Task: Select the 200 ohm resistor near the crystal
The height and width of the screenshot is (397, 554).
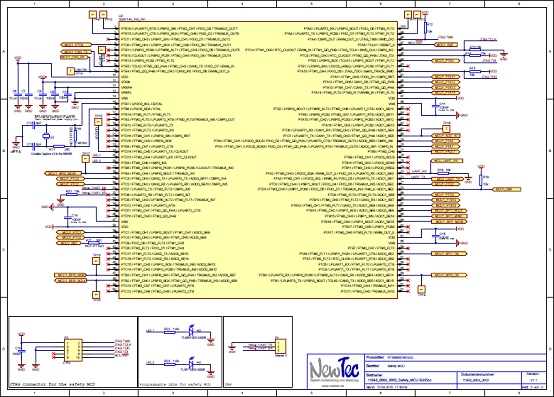Action: pyautogui.click(x=59, y=146)
